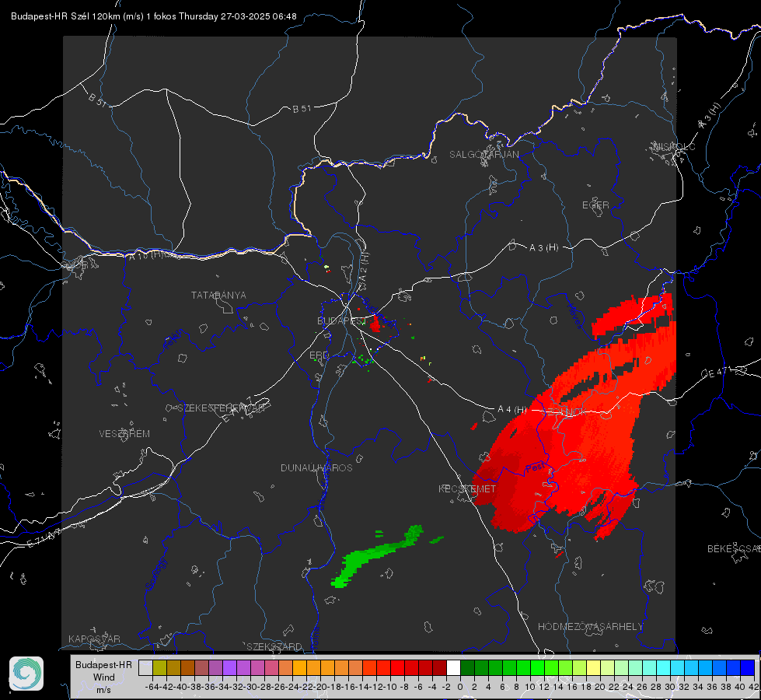Click the 'A 2 (H)' road label north of Budapest
761x700 pixels.
[x=364, y=268]
